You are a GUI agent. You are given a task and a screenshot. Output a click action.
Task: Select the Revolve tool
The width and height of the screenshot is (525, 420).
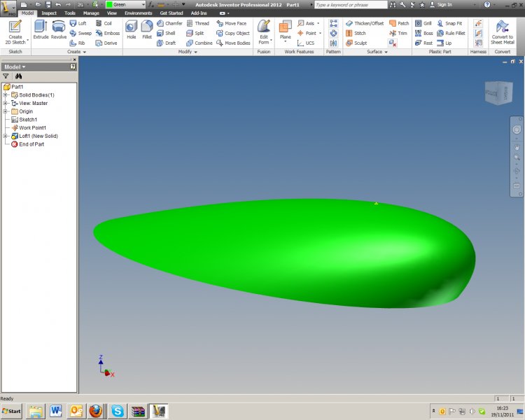pos(59,30)
